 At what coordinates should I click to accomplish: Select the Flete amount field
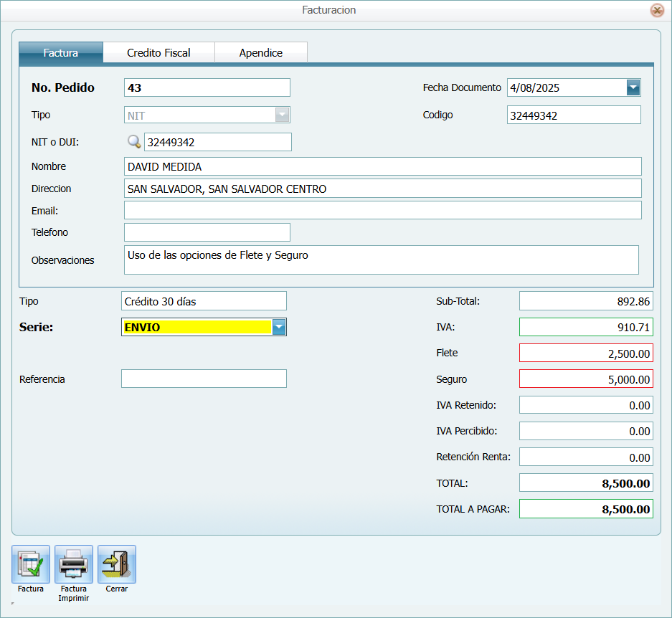[x=585, y=353]
